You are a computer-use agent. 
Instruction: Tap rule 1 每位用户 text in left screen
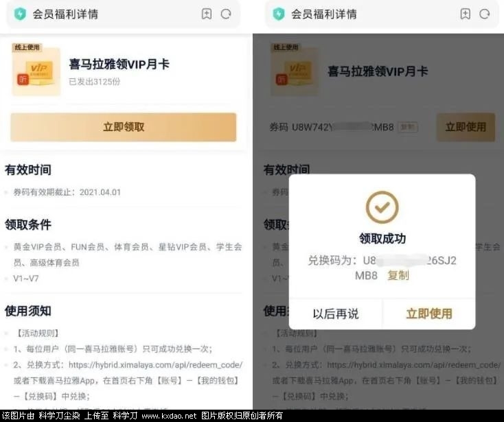click(x=113, y=349)
